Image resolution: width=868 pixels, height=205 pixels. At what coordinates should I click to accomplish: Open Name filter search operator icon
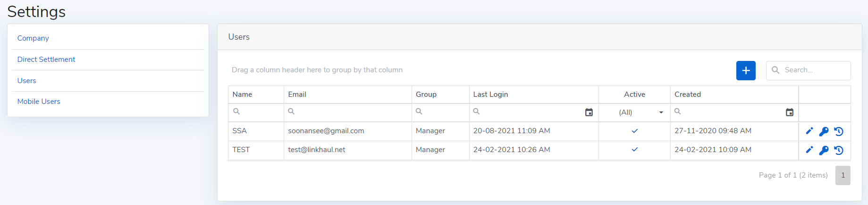[x=236, y=111]
